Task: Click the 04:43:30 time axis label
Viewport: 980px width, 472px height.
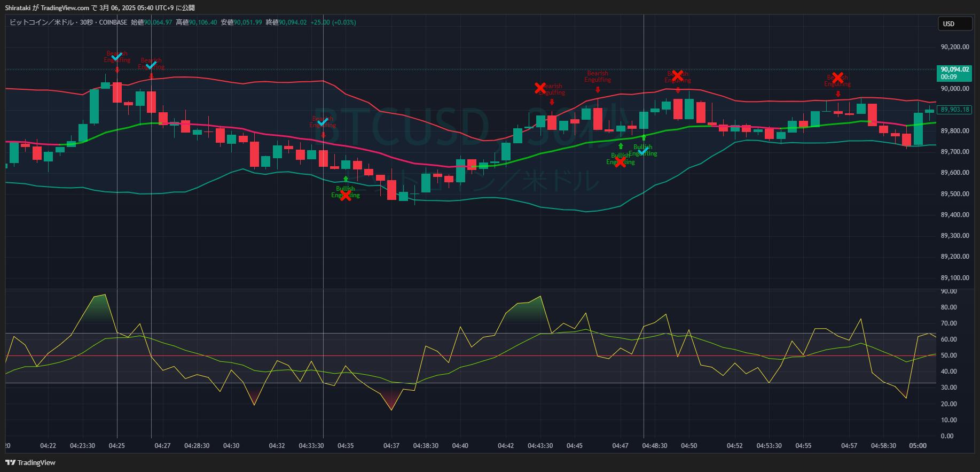Action: [x=540, y=446]
